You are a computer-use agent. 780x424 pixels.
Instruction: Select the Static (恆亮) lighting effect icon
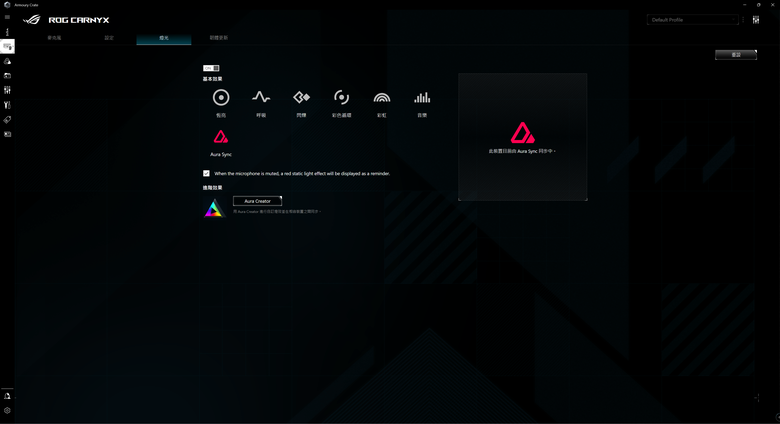[x=221, y=98]
